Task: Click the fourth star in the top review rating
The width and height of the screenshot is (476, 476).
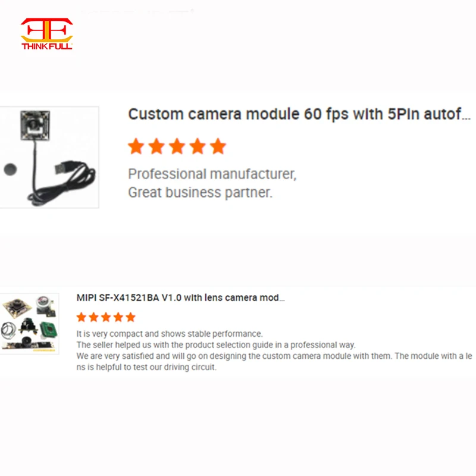Action: click(198, 146)
